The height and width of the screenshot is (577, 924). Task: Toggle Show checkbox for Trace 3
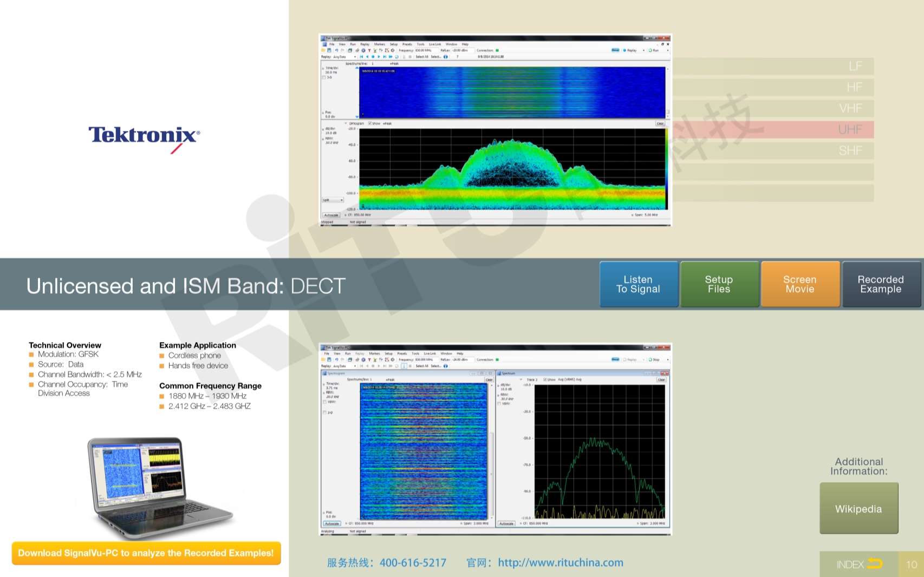[545, 379]
